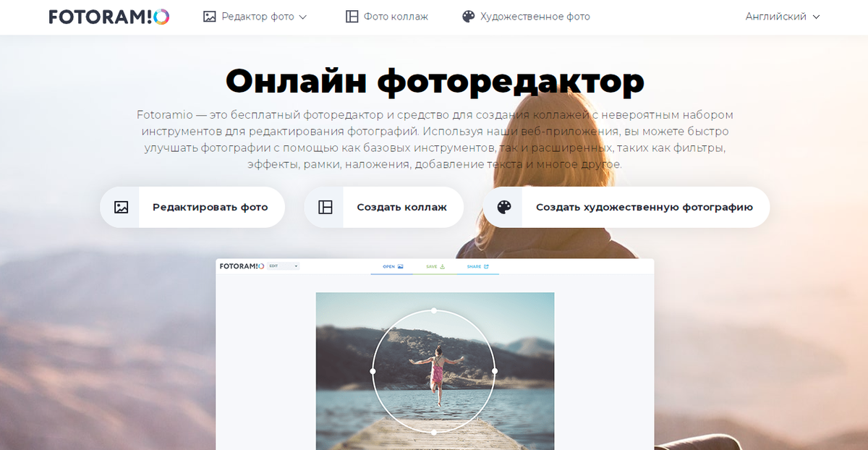Select the SAVE tab in the preview
The width and height of the screenshot is (868, 450).
click(x=435, y=267)
